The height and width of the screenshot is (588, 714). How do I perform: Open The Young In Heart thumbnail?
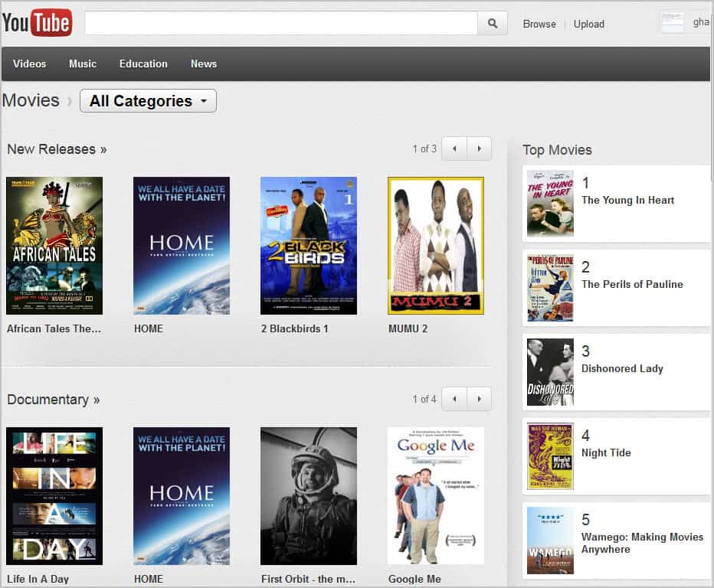[x=550, y=204]
